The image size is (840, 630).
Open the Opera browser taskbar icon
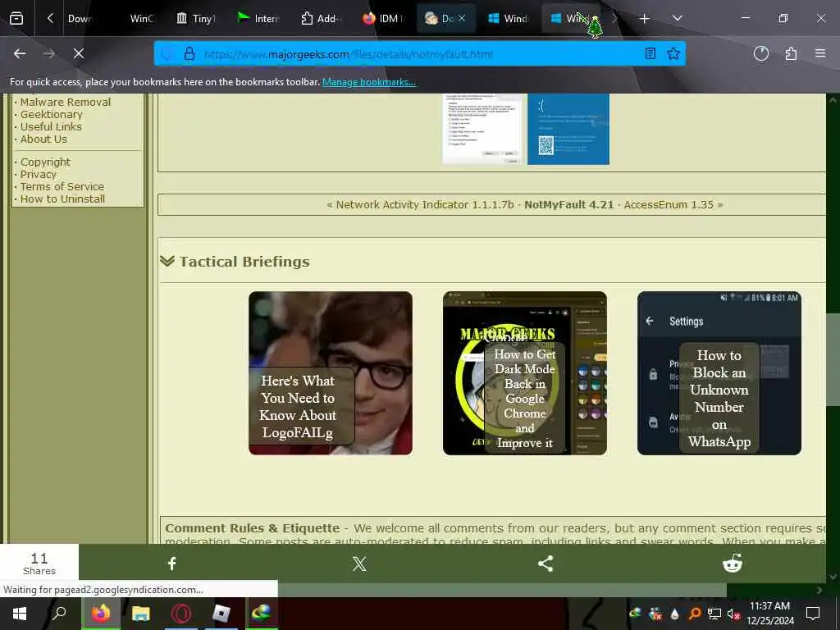click(181, 614)
